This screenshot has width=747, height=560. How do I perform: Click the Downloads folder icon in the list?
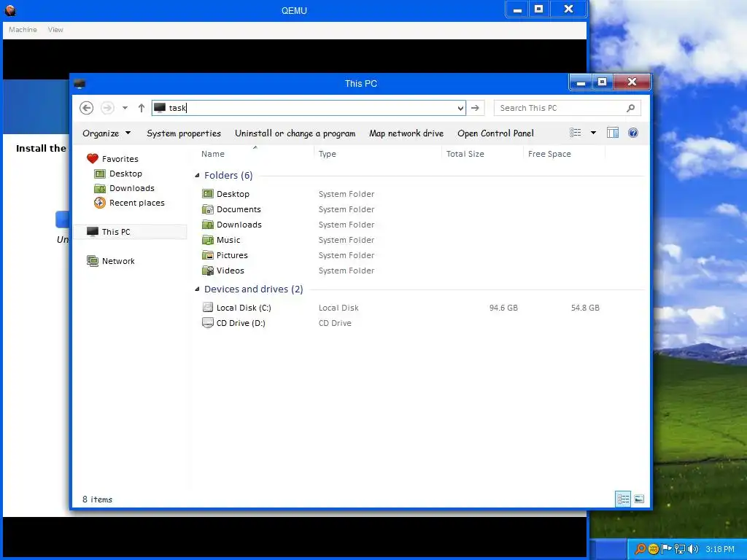[x=208, y=225]
